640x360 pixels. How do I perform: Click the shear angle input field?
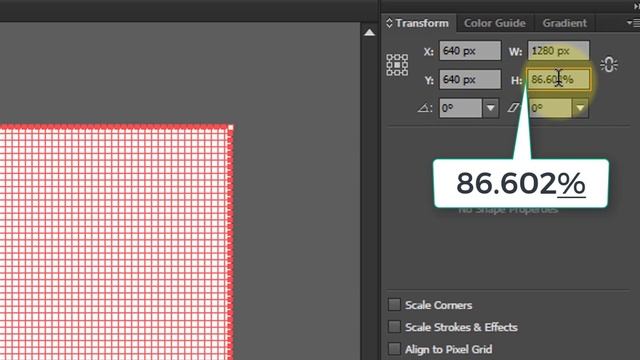(549, 108)
